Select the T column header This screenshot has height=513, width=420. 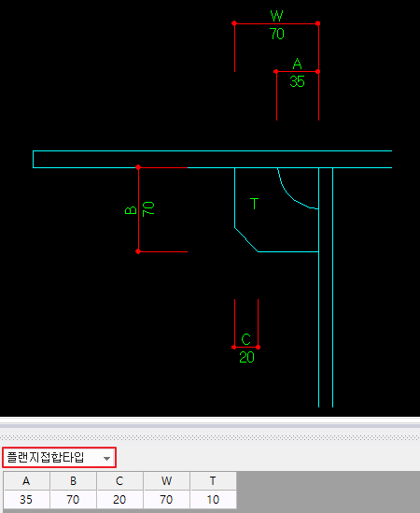(x=213, y=480)
